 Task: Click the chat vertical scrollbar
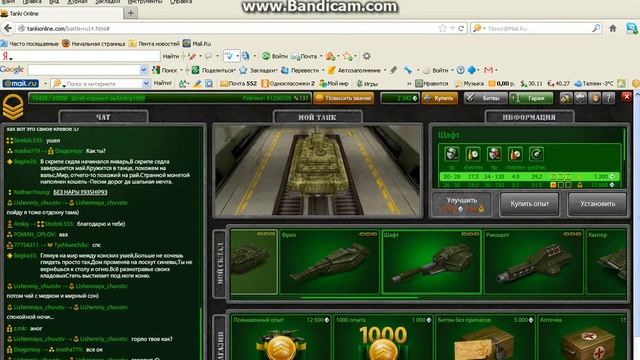pos(201,333)
